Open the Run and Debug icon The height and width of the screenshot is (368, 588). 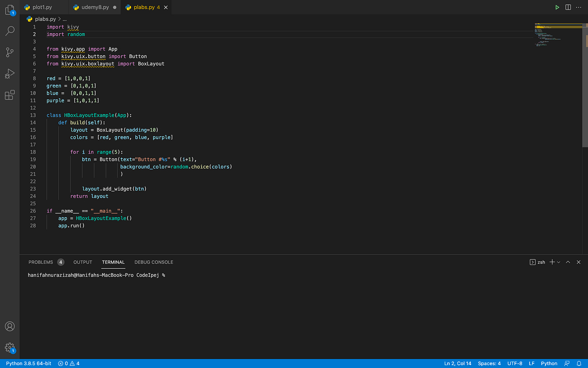[10, 74]
